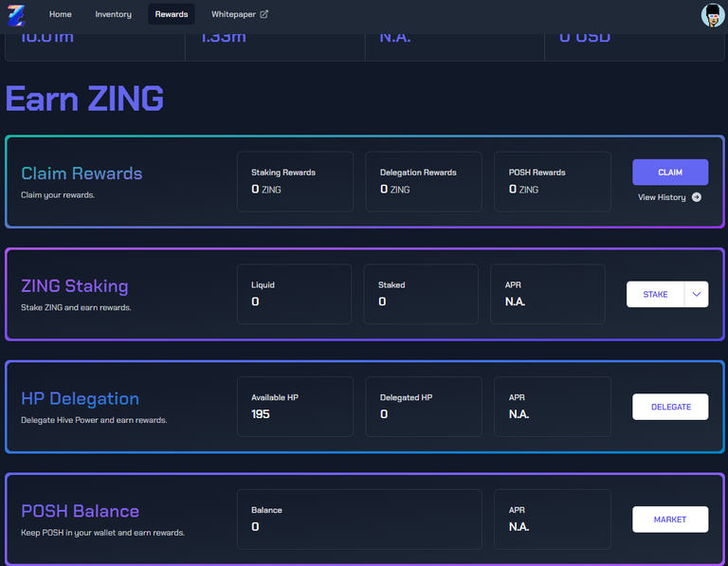Click the POSH Balance APR box
The width and height of the screenshot is (728, 566).
click(x=552, y=520)
